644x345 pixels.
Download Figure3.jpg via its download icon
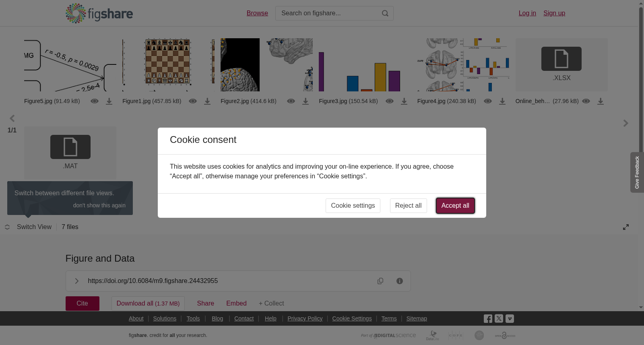404,101
